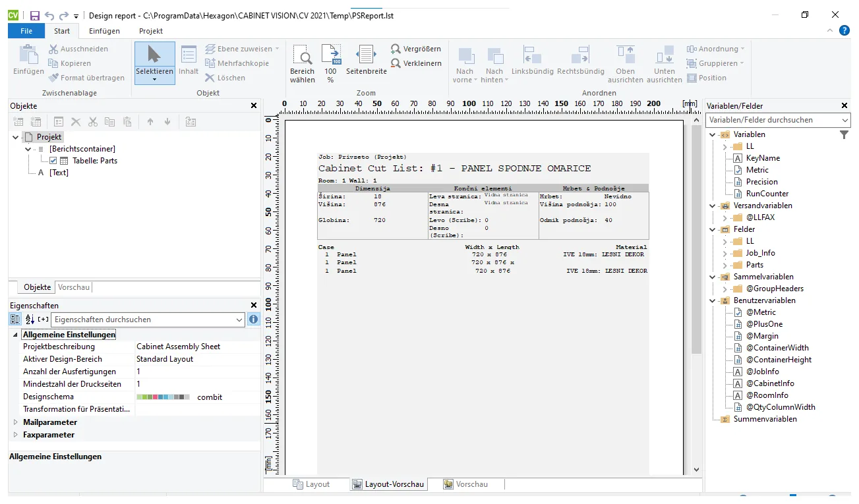Toggle the Tabelle: Parts checkbox

click(x=53, y=161)
